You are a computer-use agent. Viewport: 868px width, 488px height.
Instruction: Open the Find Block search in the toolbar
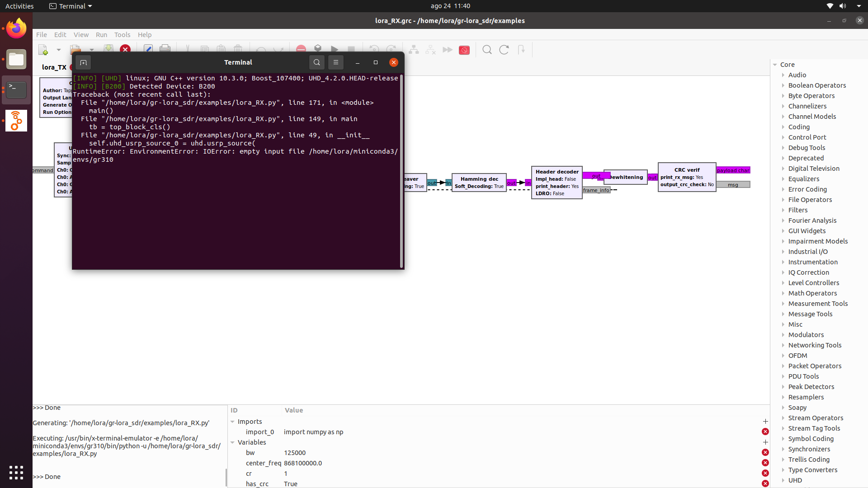coord(487,50)
